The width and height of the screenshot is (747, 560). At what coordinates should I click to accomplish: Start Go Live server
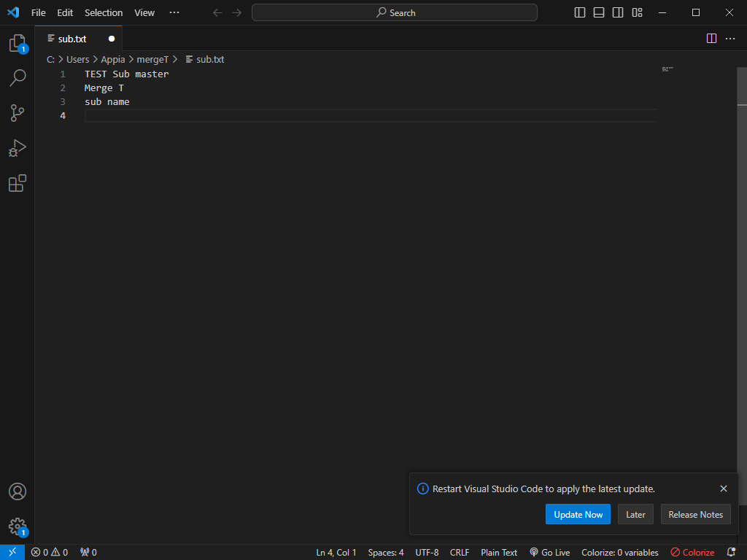coord(550,553)
